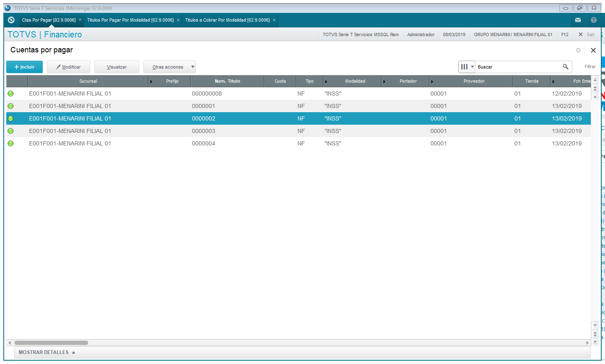
Task: Minimize the TOTVS application window
Action: [566, 8]
